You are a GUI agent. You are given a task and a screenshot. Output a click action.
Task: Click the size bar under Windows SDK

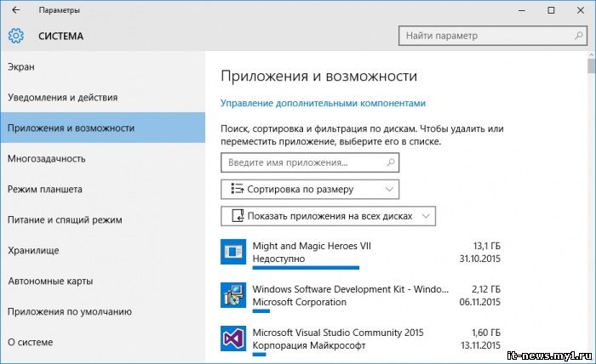pos(261,311)
